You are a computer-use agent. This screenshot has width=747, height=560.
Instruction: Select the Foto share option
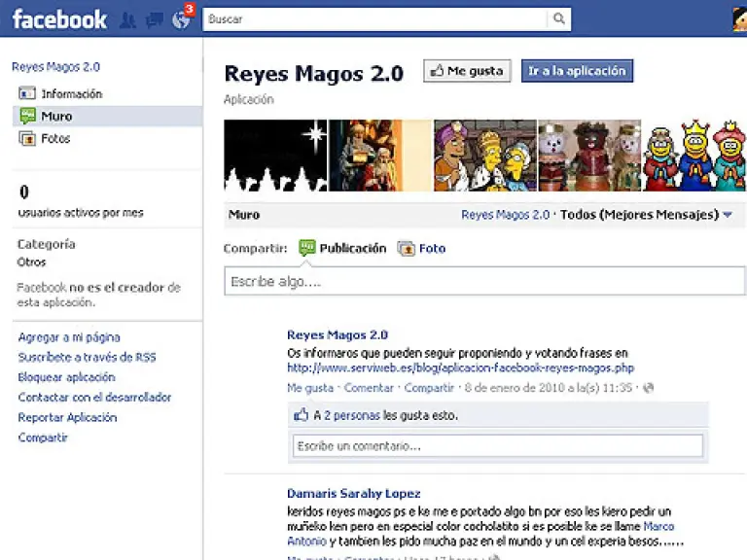tap(421, 249)
